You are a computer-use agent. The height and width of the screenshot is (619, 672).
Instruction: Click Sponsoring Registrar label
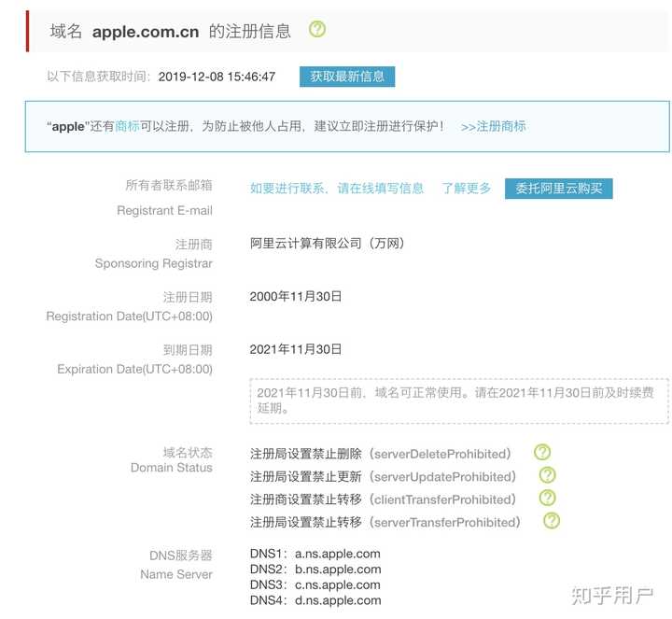coord(154,263)
